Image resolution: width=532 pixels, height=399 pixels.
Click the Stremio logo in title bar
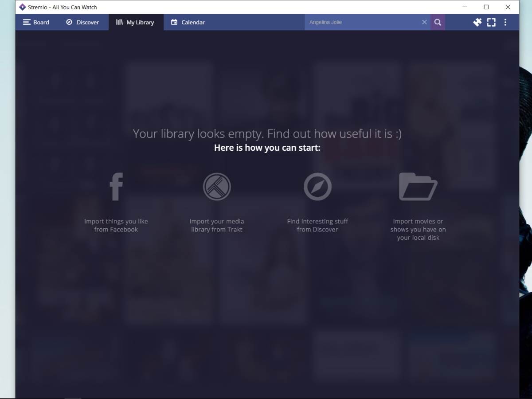pyautogui.click(x=23, y=7)
